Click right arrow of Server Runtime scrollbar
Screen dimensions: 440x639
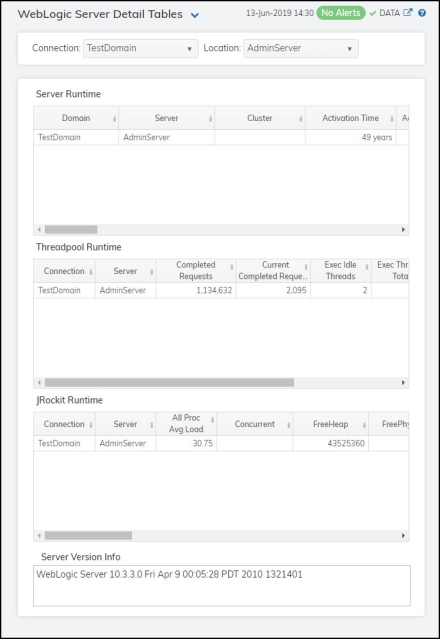[403, 229]
